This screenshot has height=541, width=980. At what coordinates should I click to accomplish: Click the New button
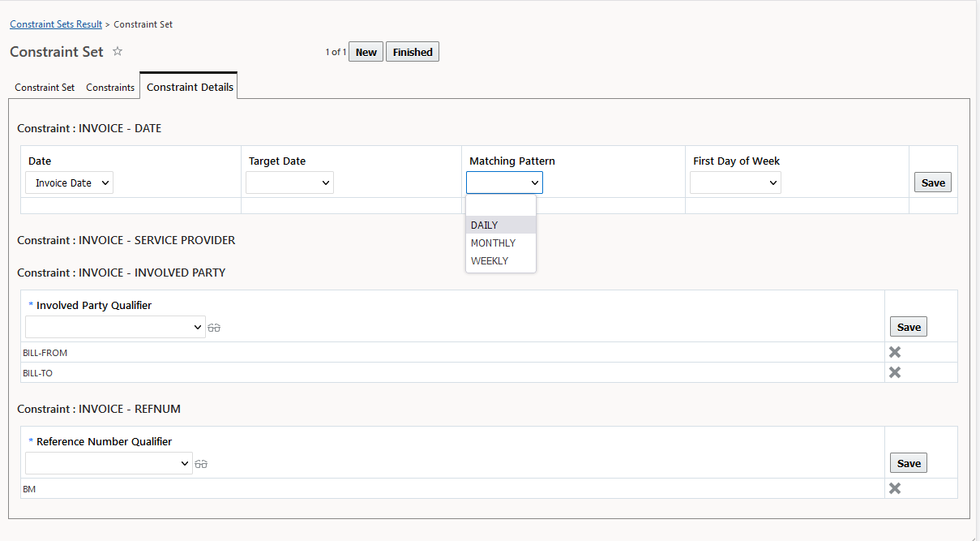coord(366,53)
